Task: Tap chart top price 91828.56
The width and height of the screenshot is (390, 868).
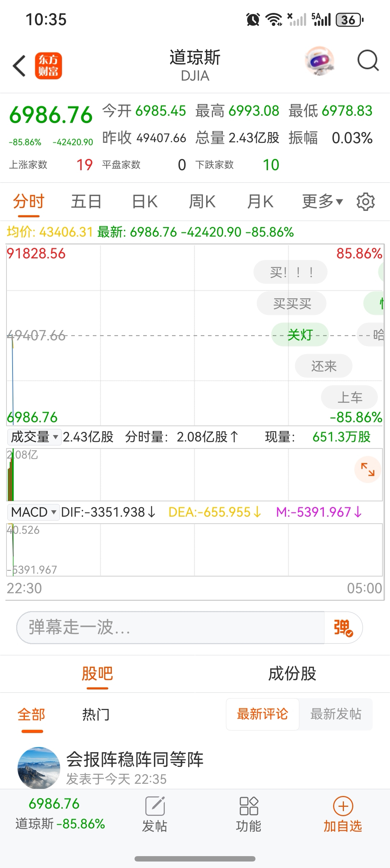Action: 36,254
